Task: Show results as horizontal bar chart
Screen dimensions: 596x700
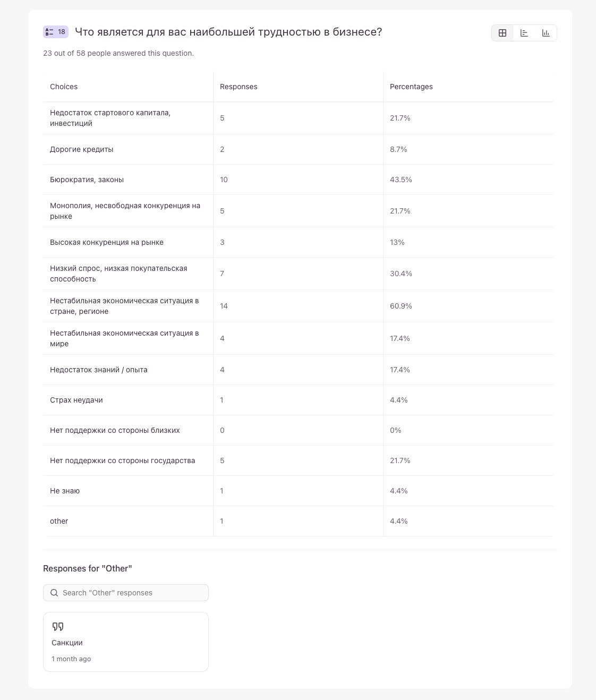Action: (524, 33)
